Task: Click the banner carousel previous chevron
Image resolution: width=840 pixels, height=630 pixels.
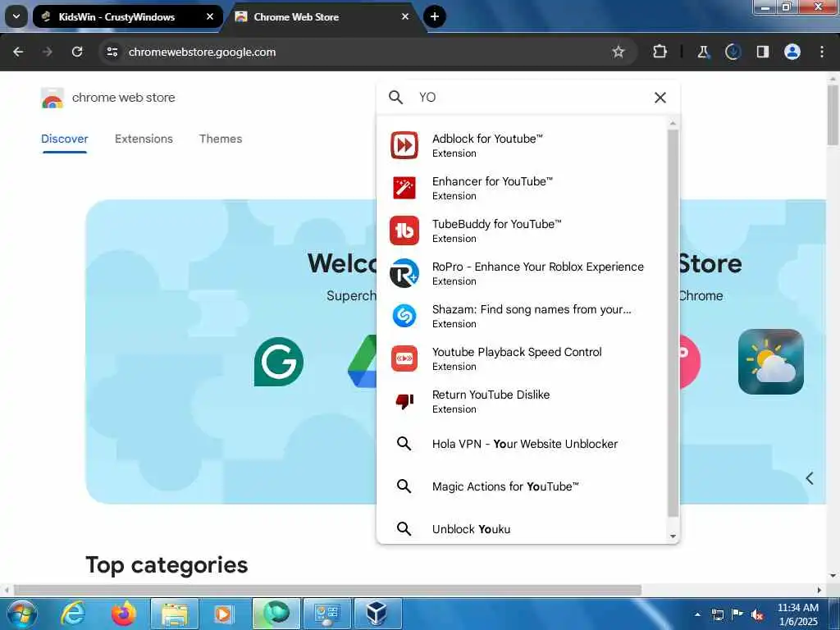Action: pyautogui.click(x=810, y=478)
